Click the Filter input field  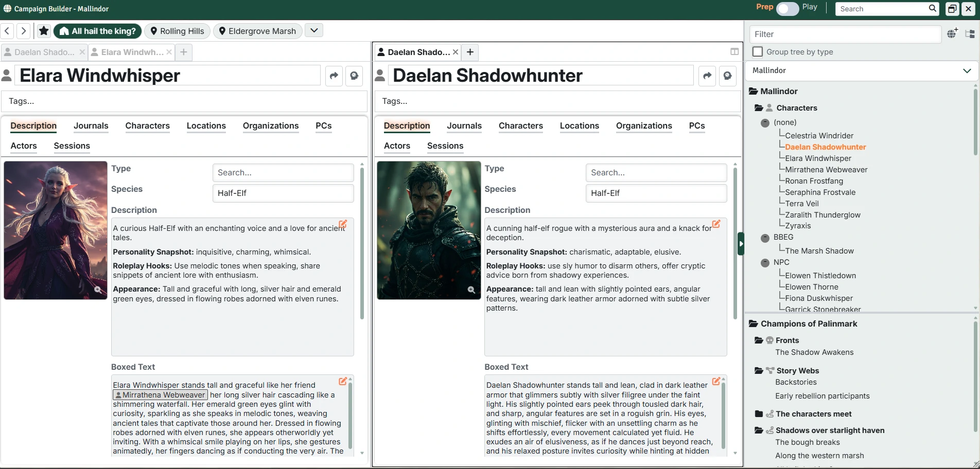point(845,34)
